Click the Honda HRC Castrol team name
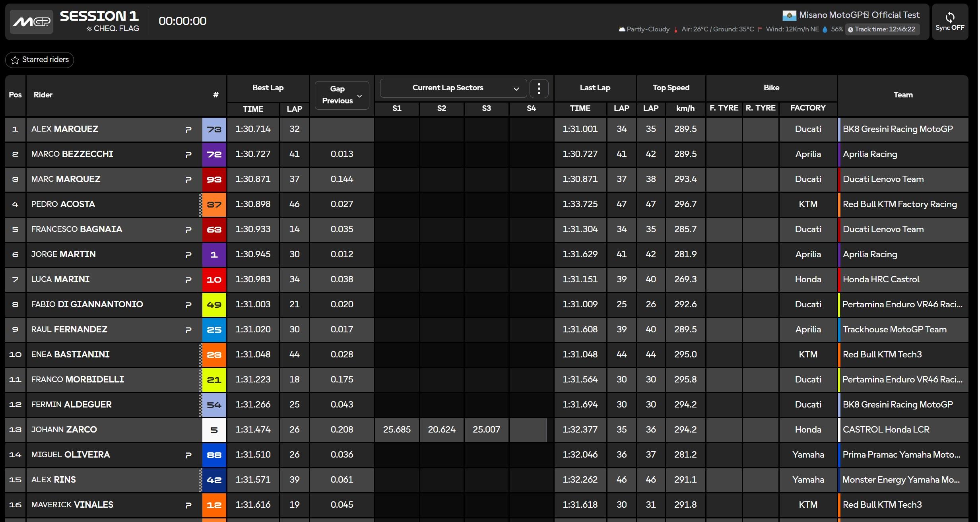This screenshot has height=522, width=980. click(x=881, y=279)
